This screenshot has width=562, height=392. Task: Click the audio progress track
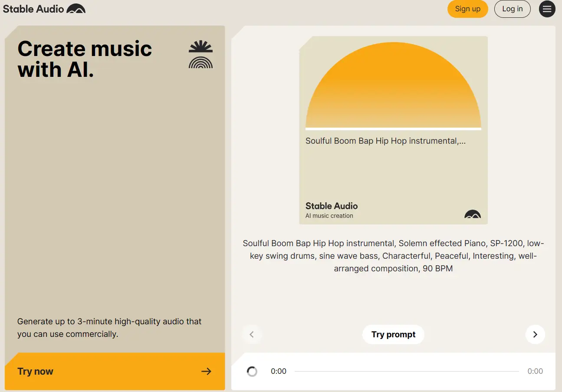(407, 371)
